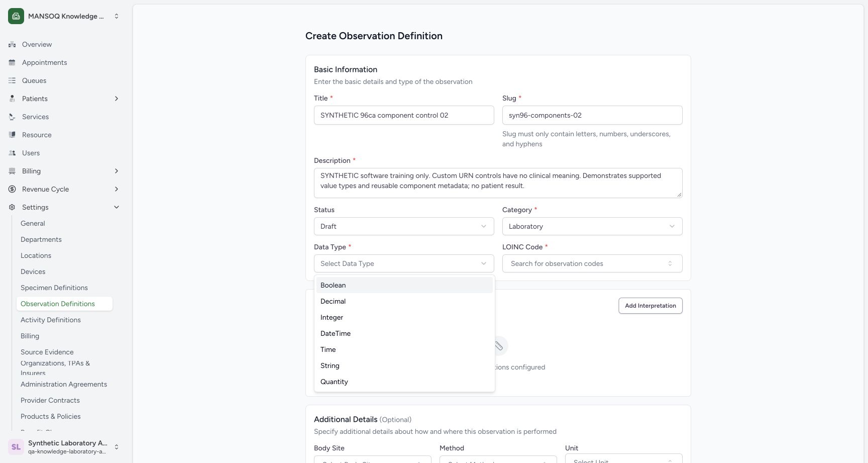
Task: Click the Add Interpretation button
Action: 650,306
